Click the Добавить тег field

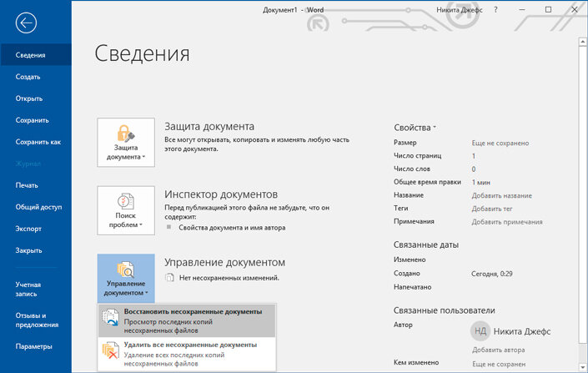tap(492, 209)
